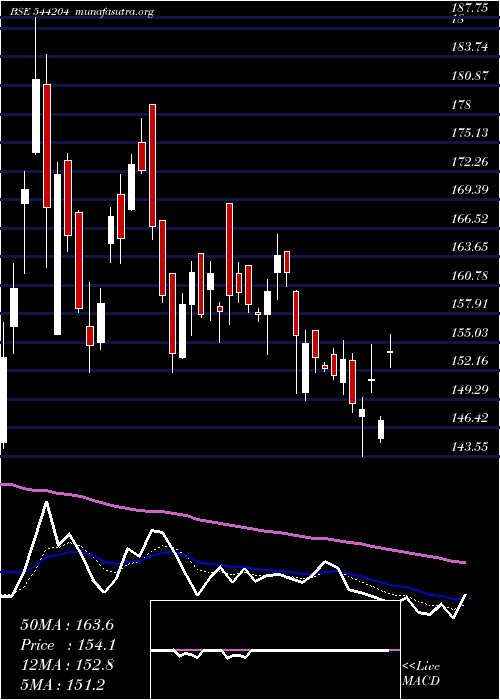Image resolution: width=500 pixels, height=700 pixels.
Task: Pick the 169.39 axis value
Action: (x=469, y=190)
